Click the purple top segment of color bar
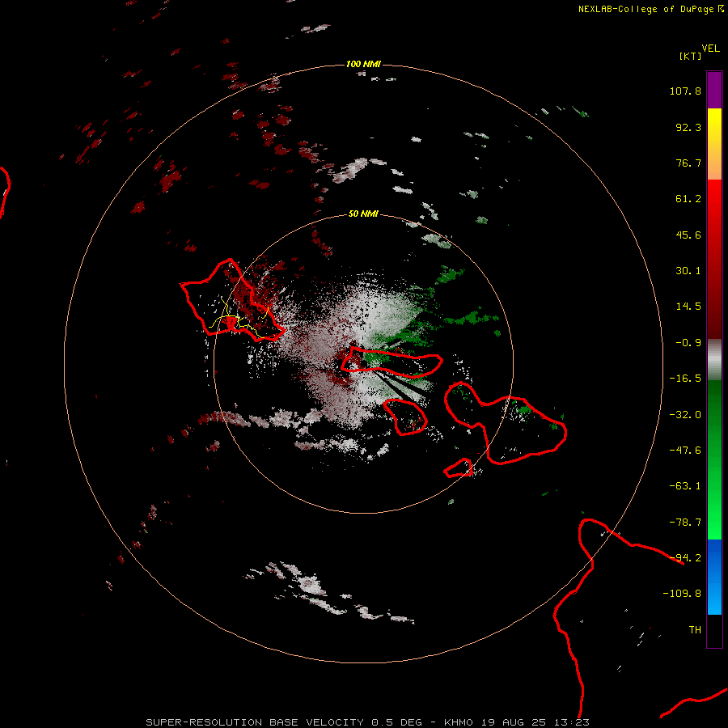The height and width of the screenshot is (728, 728). coord(714,90)
